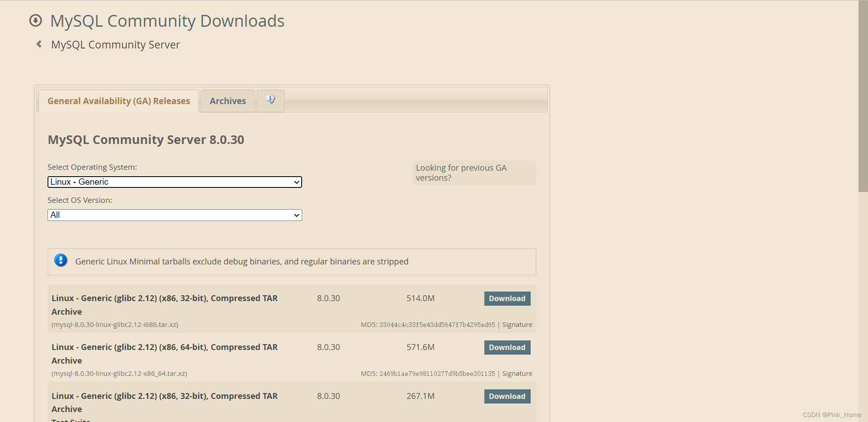The width and height of the screenshot is (868, 422).
Task: Open the info tooltip tab next to Archives
Action: click(270, 99)
